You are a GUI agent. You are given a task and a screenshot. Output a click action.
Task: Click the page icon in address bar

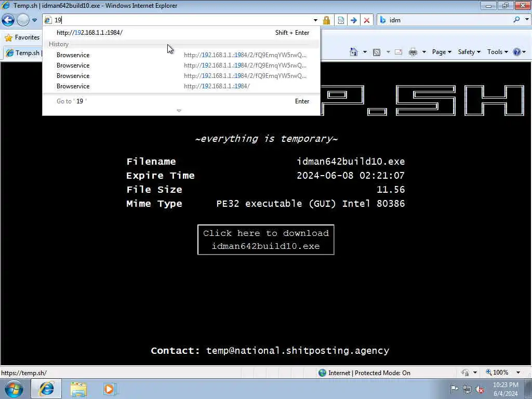click(48, 20)
